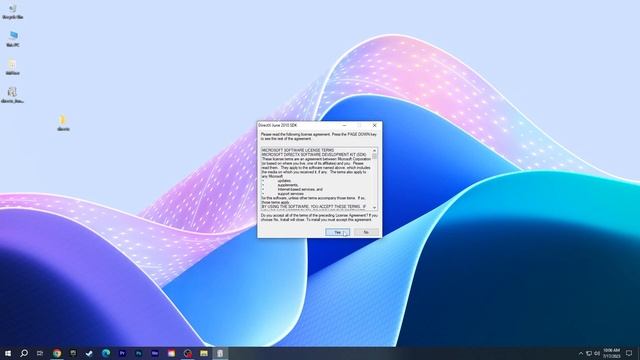Close the DirectX June 2010 SDK dialog
Viewport: 640px width, 360px height.
374,125
